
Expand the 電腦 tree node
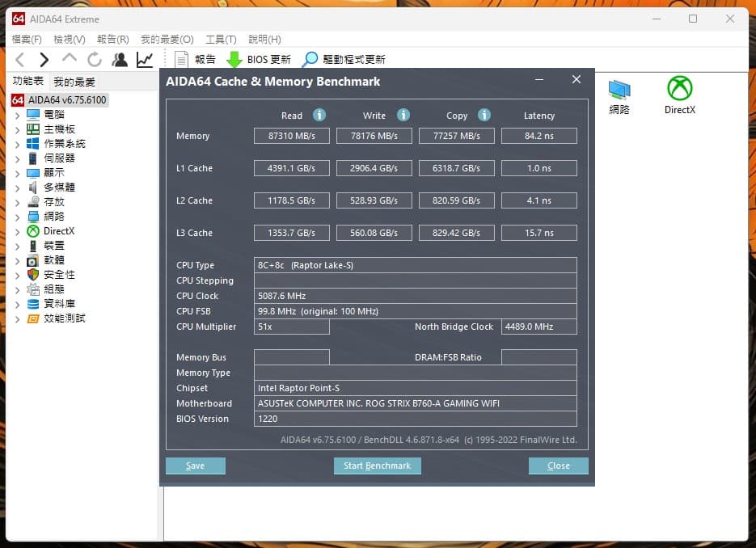point(17,116)
